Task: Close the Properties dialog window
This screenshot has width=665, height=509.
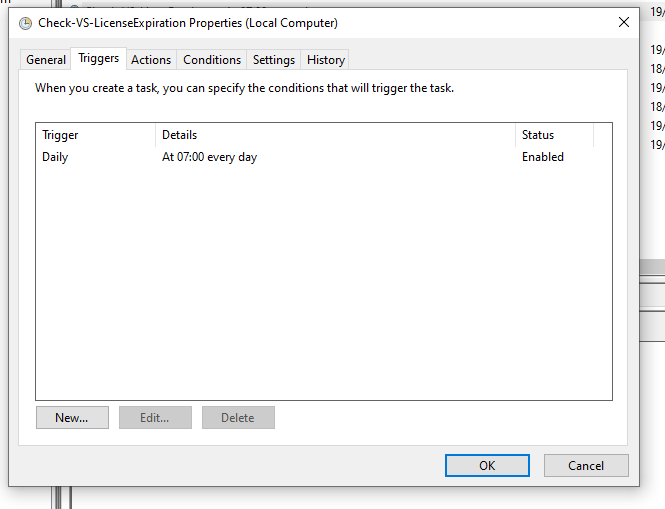Action: (x=624, y=22)
